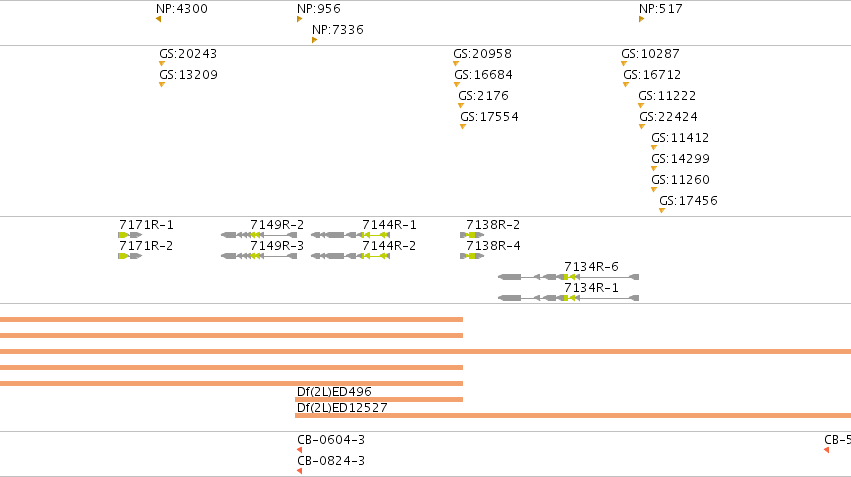This screenshot has height=477, width=851.
Task: Click the GS:2176 insertion triangle
Action: tap(461, 106)
